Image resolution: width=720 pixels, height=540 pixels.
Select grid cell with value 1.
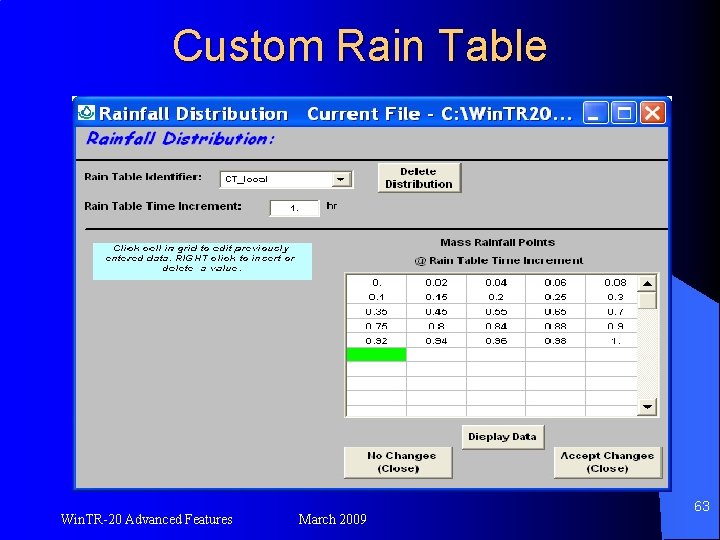[611, 341]
